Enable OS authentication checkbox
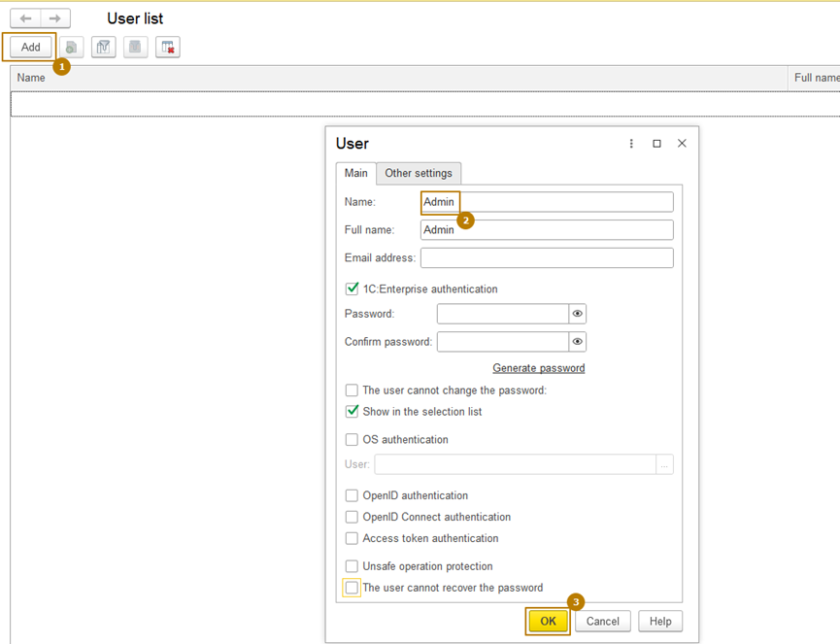 [x=352, y=440]
